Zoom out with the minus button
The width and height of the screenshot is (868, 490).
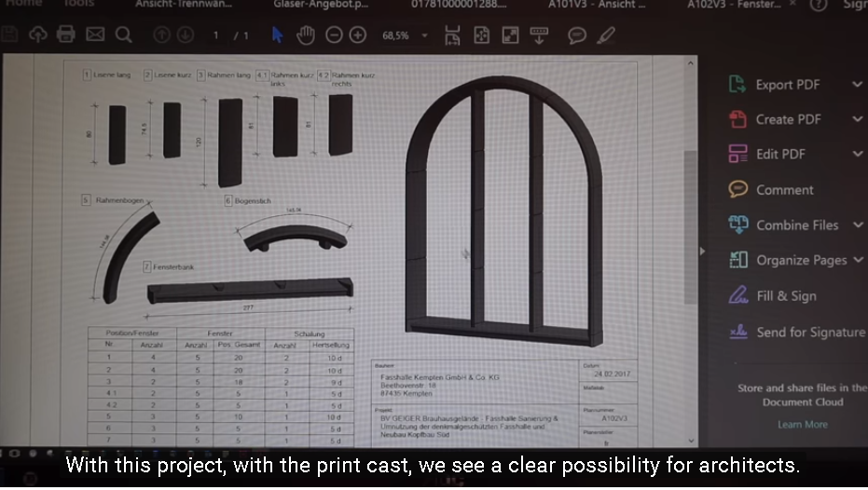(334, 35)
